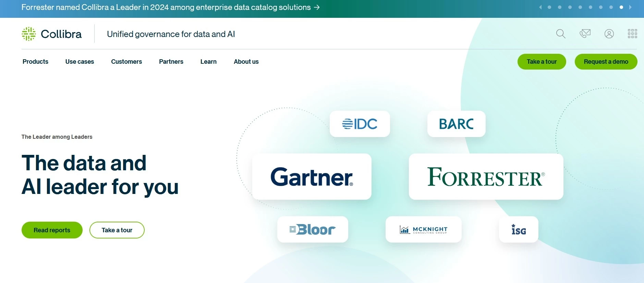
Task: Click Take a tour in the header
Action: pos(542,62)
